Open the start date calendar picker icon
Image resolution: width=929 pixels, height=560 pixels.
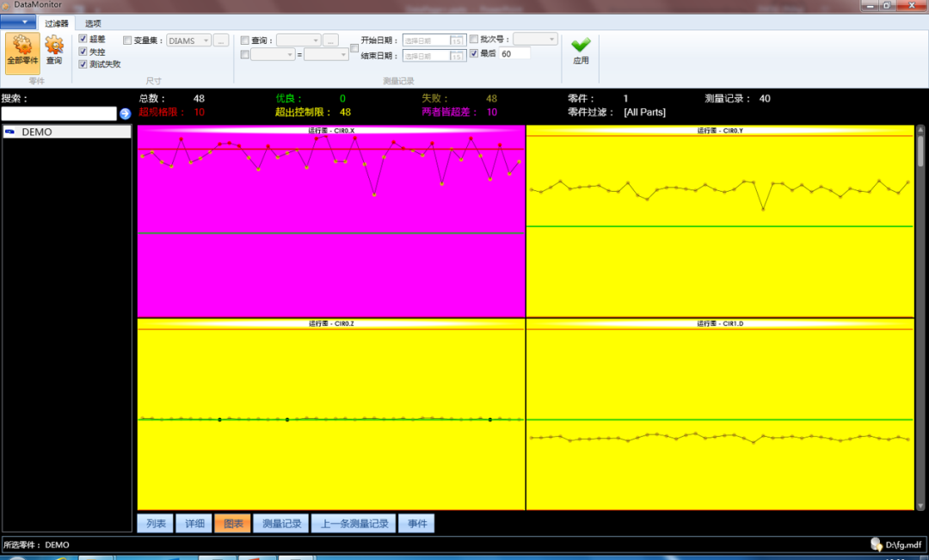(458, 40)
